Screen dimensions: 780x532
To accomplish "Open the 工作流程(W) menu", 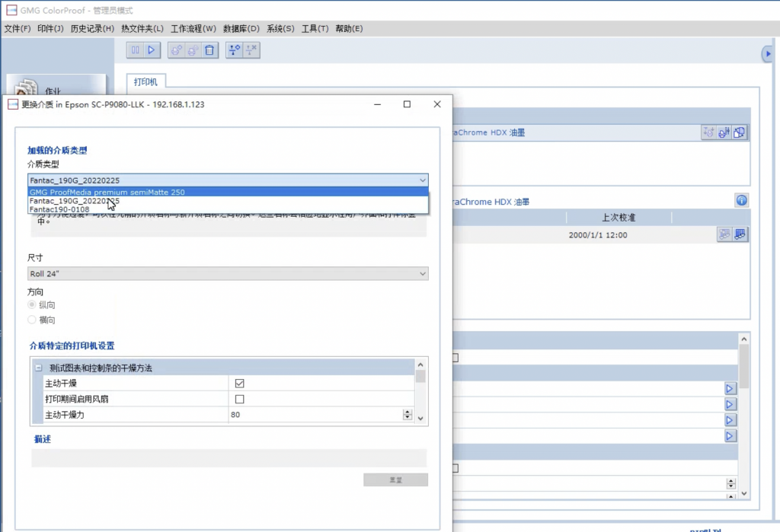I will tap(193, 28).
